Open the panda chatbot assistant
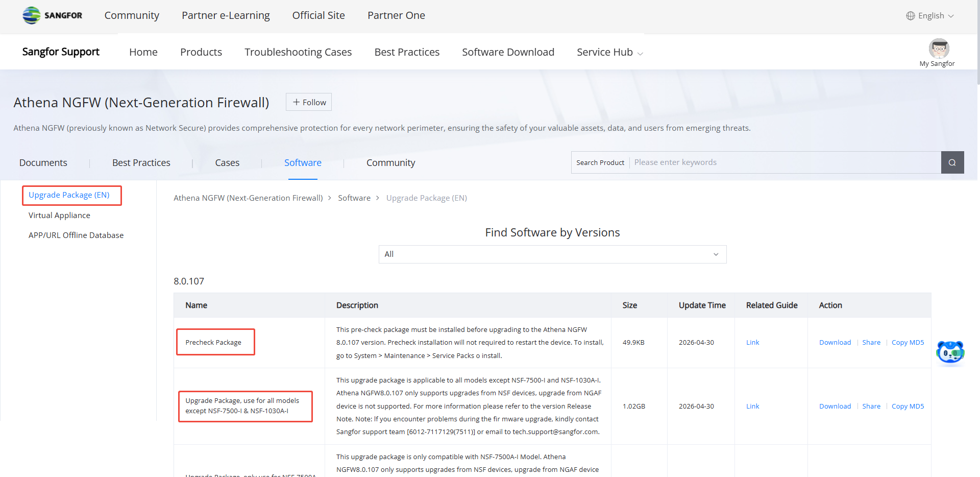 pos(950,352)
